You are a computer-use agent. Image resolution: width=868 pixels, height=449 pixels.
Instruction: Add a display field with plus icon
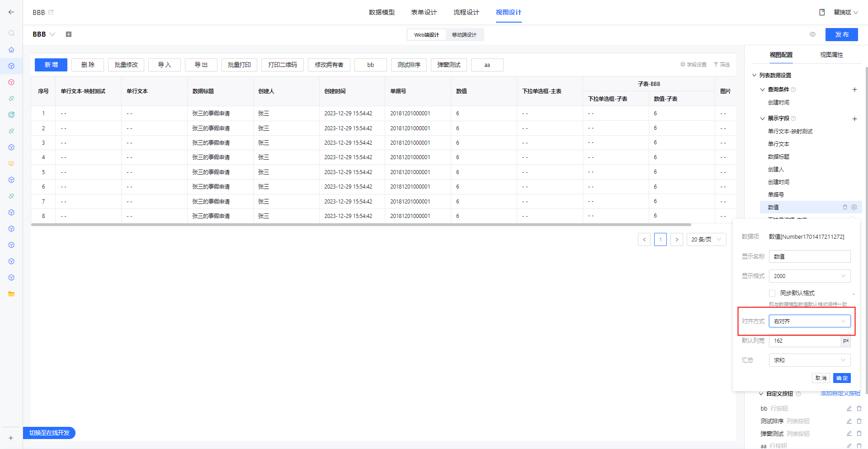click(x=854, y=119)
